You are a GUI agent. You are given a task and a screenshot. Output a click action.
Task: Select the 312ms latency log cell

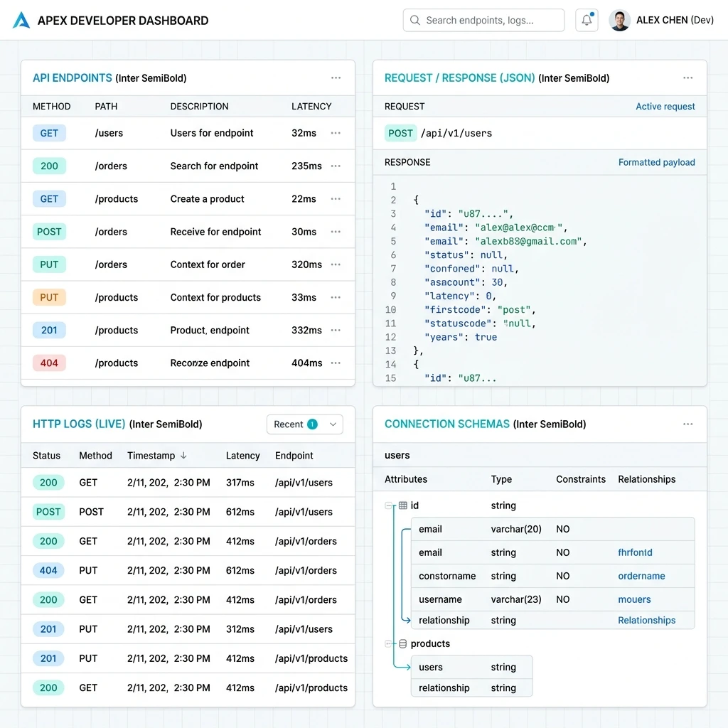(x=240, y=629)
